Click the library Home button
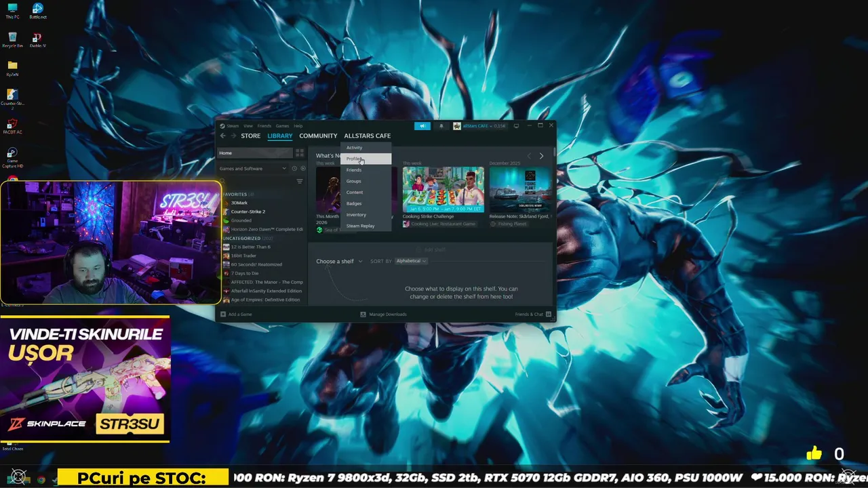This screenshot has height=488, width=868. point(255,153)
